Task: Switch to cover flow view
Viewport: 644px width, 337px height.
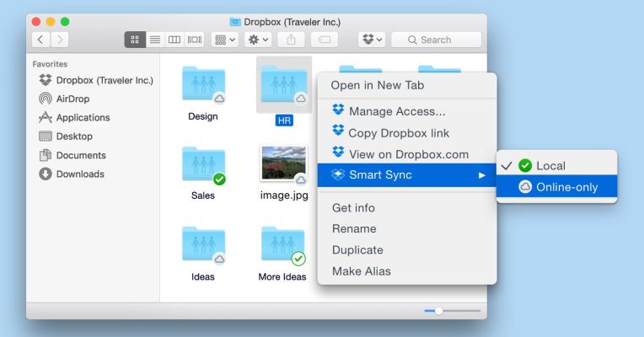Action: coord(194,40)
